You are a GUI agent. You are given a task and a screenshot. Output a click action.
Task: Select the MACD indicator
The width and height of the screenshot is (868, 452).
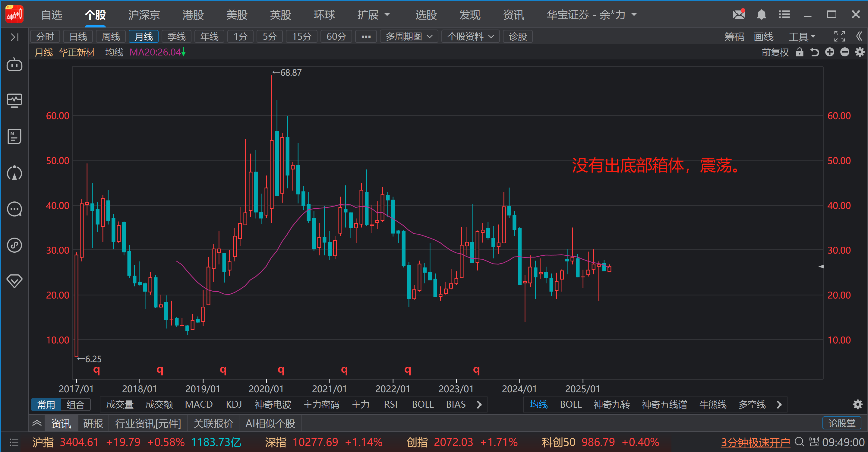coord(199,404)
